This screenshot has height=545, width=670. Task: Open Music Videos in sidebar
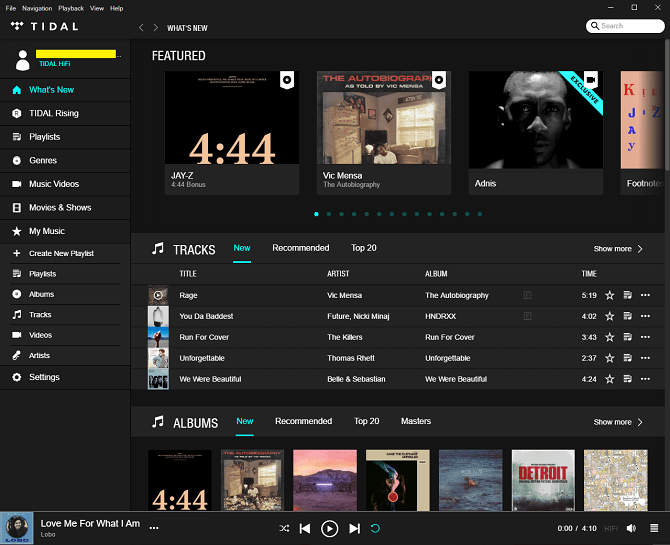click(x=65, y=184)
